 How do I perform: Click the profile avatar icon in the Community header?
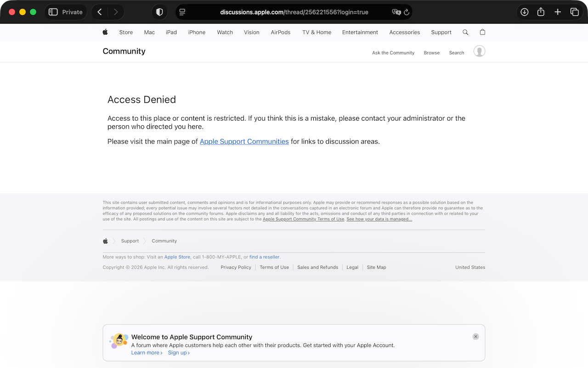coord(479,51)
